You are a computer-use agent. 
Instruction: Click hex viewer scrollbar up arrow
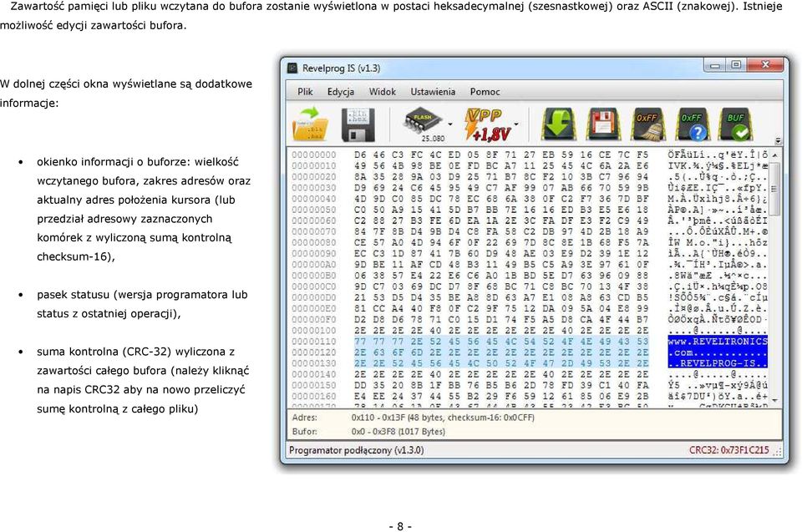click(775, 155)
